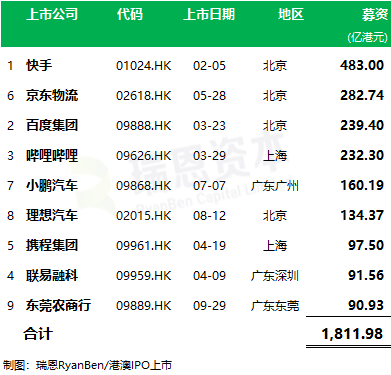Click the 募资 column header
This screenshot has width=391, height=375.
tap(375, 14)
